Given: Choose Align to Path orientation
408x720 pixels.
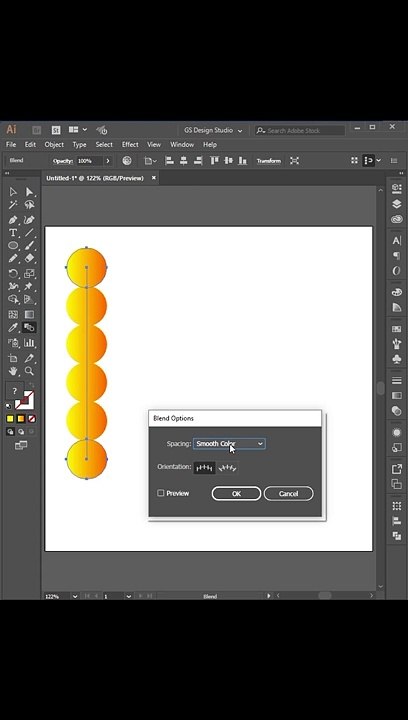Looking at the screenshot, I should coord(228,468).
